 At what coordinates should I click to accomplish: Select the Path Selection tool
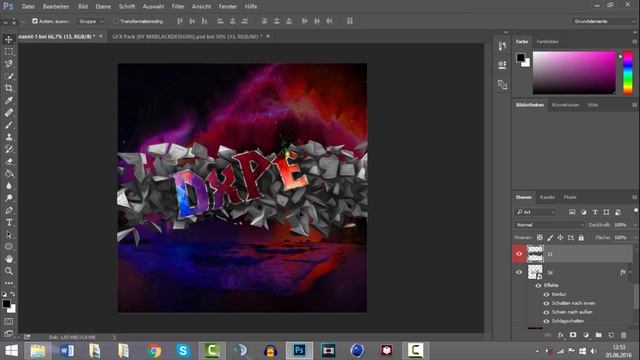(9, 235)
